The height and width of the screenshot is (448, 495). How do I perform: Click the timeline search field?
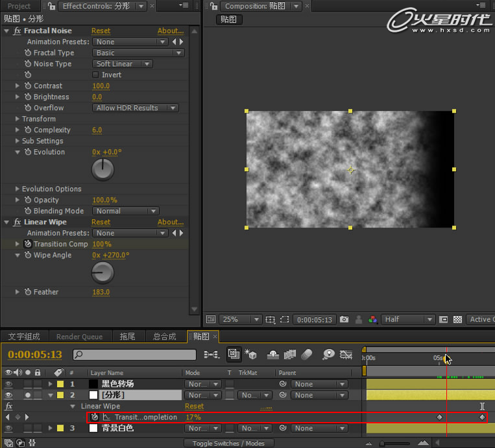click(x=134, y=355)
